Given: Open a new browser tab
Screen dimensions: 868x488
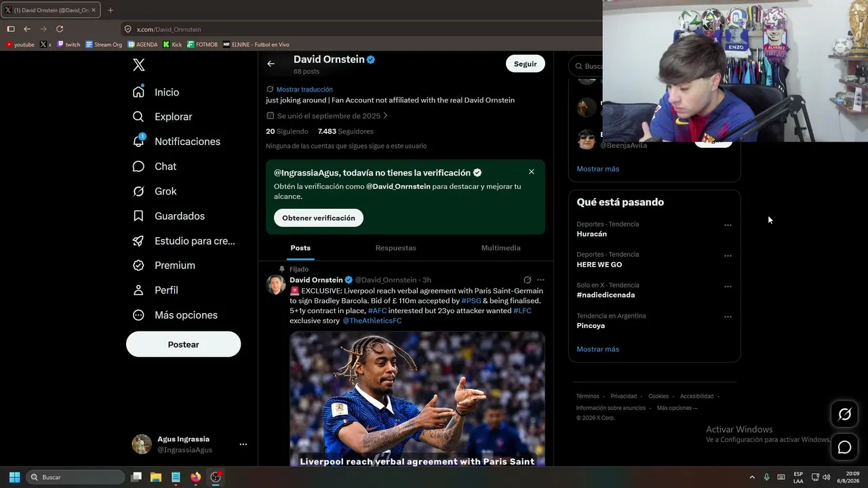Looking at the screenshot, I should coord(111,10).
